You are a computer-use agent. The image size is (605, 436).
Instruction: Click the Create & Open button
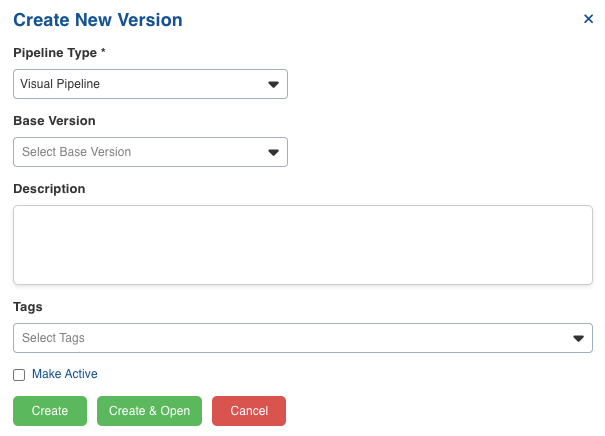point(149,411)
